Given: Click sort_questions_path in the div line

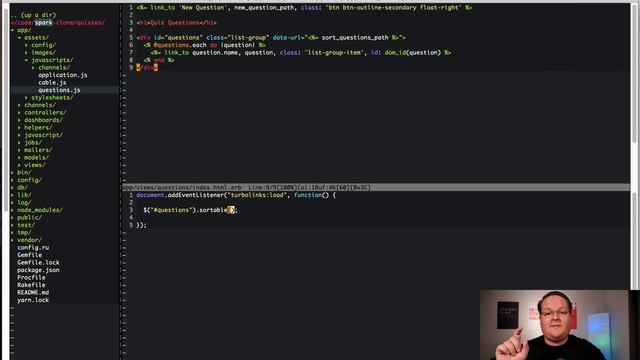Looking at the screenshot, I should (355, 38).
